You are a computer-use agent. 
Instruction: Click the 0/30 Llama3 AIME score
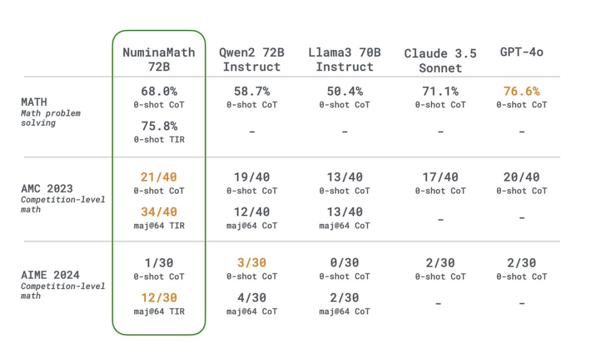[x=344, y=263]
